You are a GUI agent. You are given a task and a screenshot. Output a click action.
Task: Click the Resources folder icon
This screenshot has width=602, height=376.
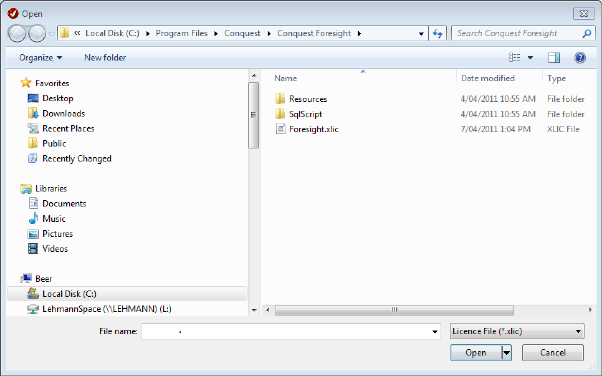(280, 99)
